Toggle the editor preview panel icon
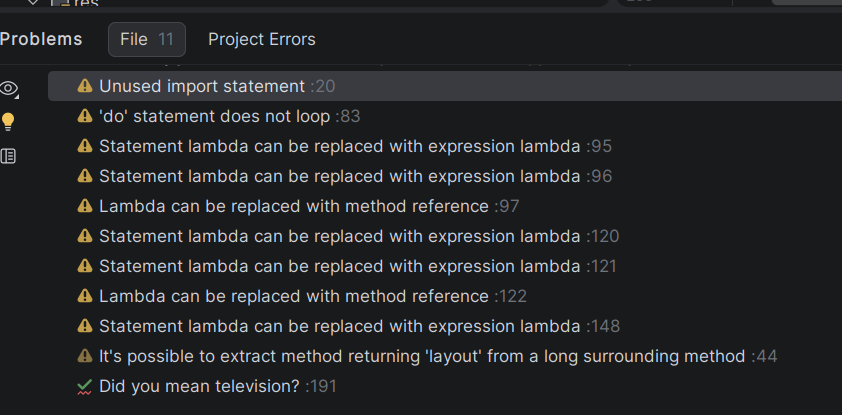 [9, 156]
